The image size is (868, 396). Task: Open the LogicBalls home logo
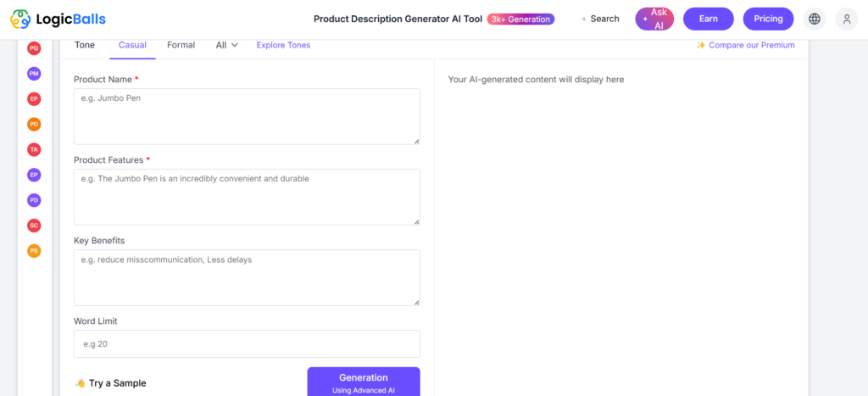click(58, 20)
